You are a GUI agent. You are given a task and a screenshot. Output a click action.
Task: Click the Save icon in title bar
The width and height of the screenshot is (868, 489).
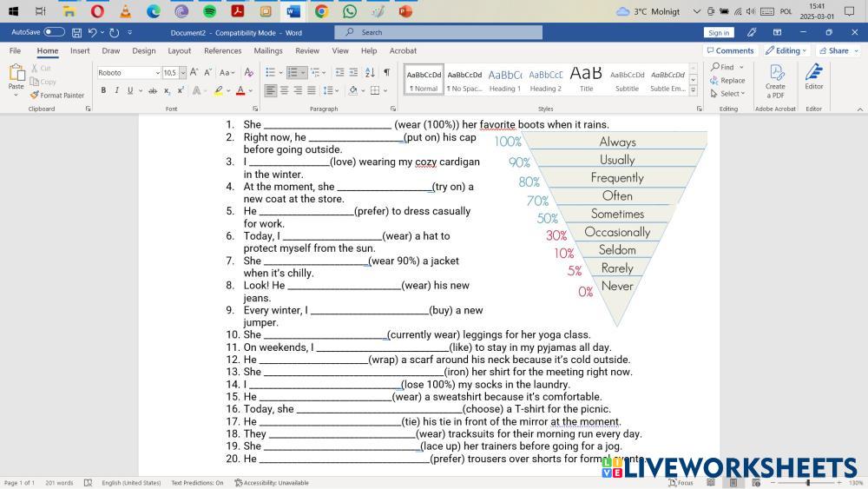[x=76, y=32]
